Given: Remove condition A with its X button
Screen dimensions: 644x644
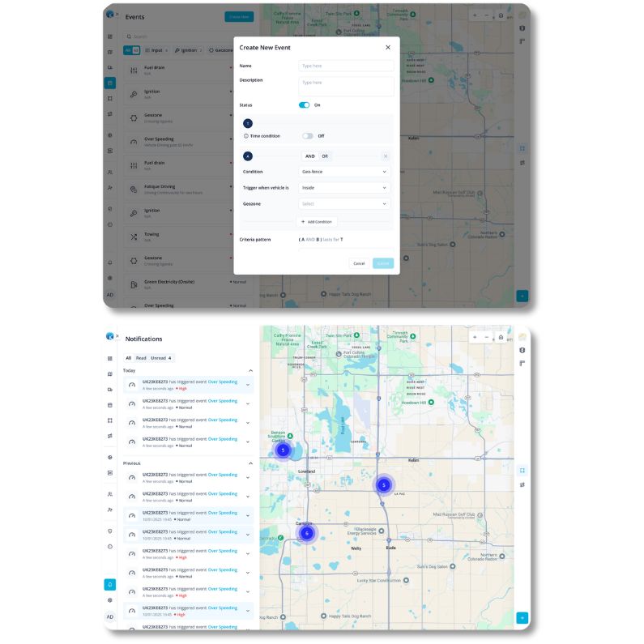Looking at the screenshot, I should pyautogui.click(x=386, y=156).
